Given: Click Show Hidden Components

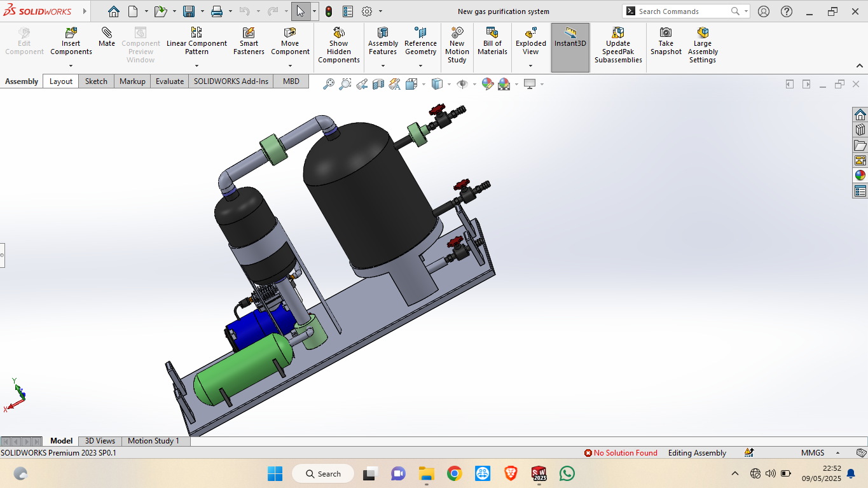Looking at the screenshot, I should point(339,45).
